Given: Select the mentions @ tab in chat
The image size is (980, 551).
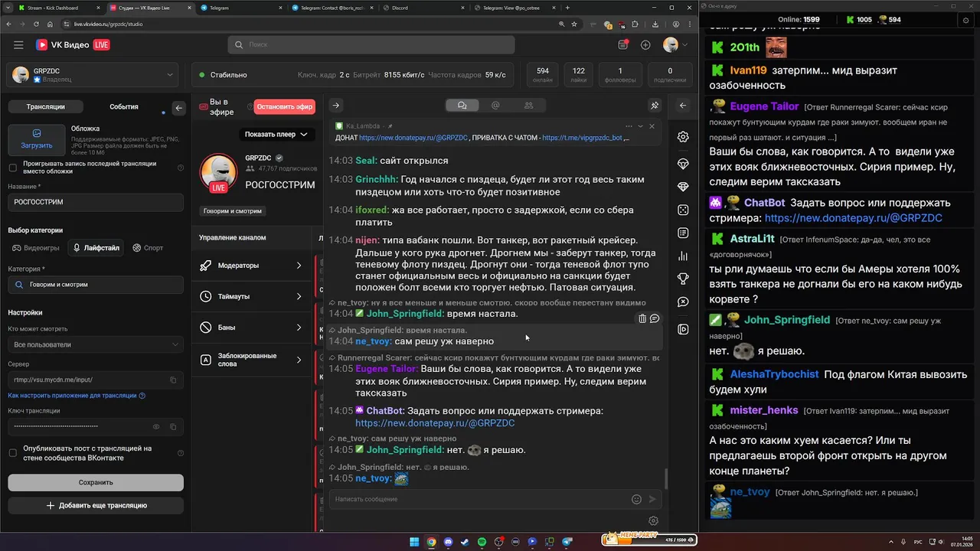Looking at the screenshot, I should [495, 106].
